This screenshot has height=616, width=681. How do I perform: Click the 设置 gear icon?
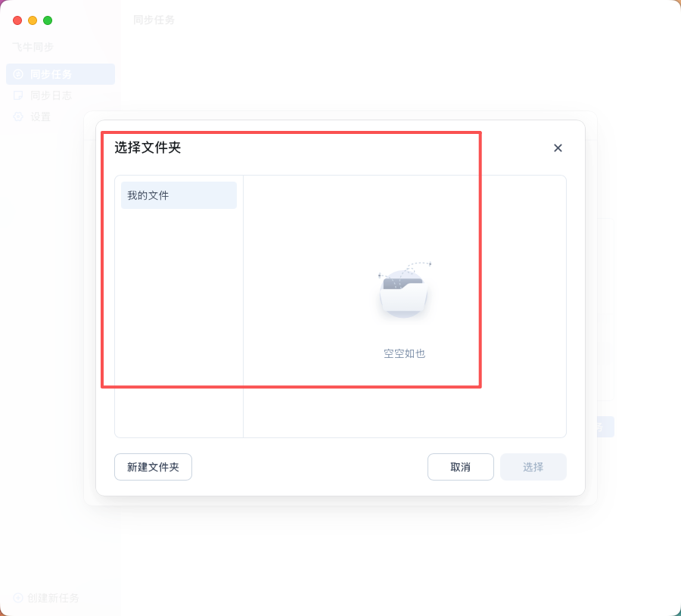click(x=18, y=117)
